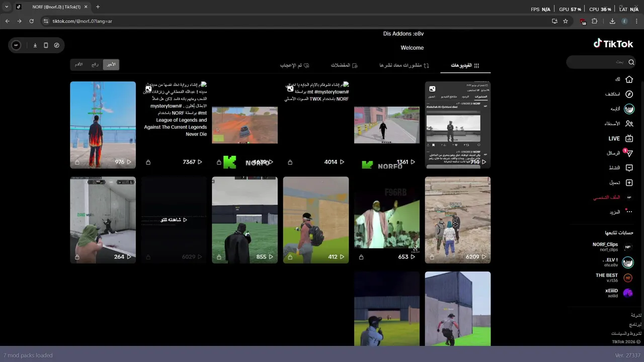Click the floating download icon
This screenshot has width=644, height=362.
[x=35, y=45]
